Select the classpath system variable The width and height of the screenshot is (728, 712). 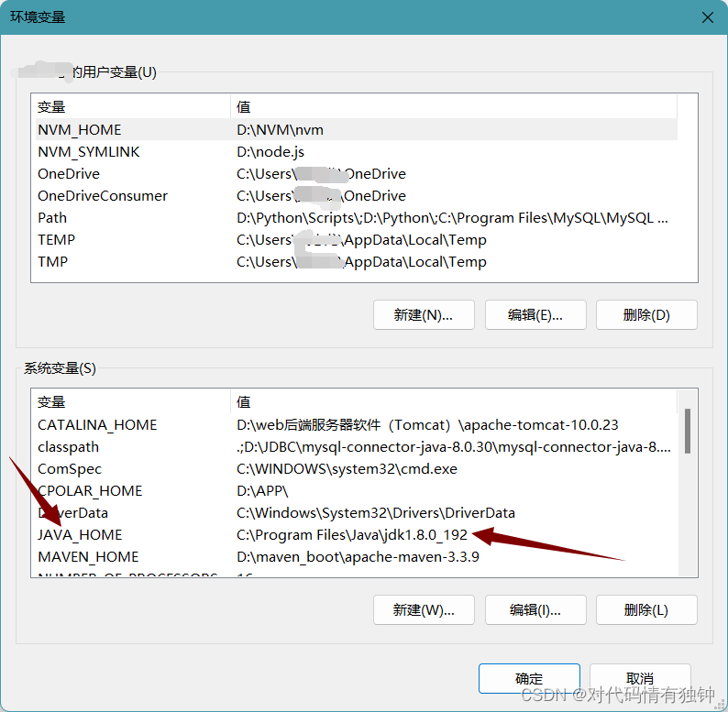click(356, 446)
